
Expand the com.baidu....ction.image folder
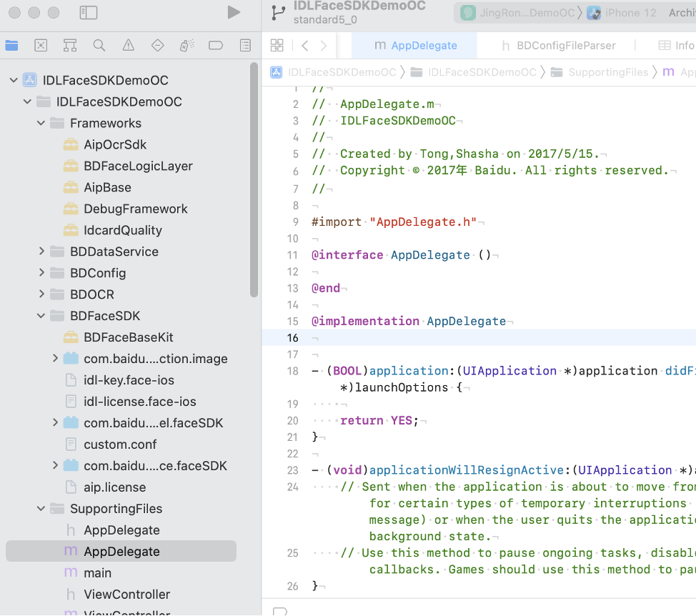[x=55, y=359]
